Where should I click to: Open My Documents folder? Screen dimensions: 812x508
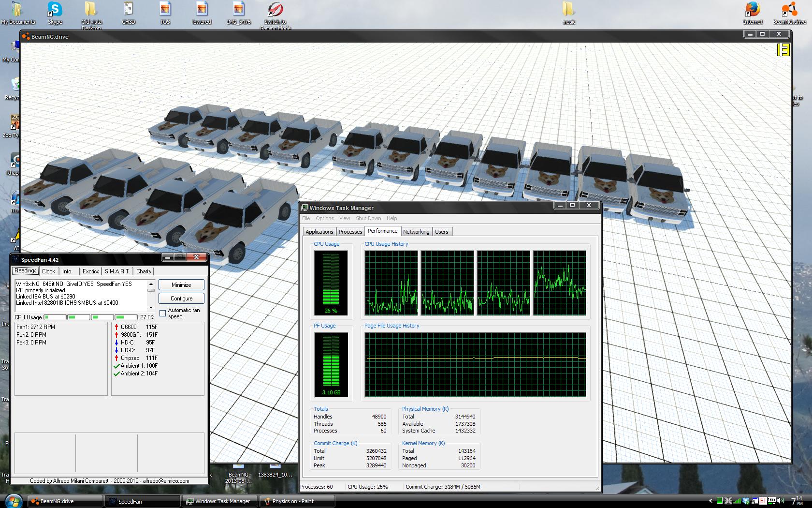pos(18,13)
